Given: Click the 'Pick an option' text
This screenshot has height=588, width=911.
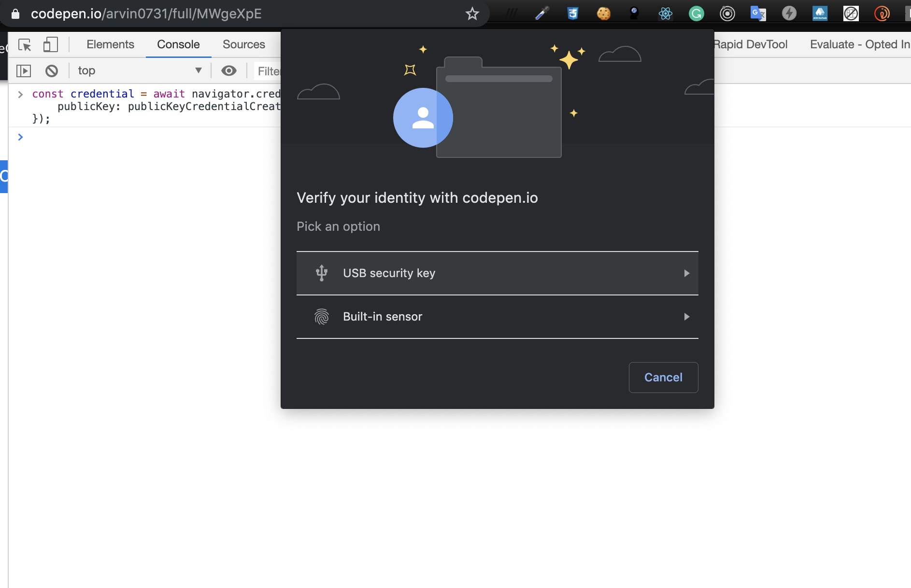Looking at the screenshot, I should [338, 226].
